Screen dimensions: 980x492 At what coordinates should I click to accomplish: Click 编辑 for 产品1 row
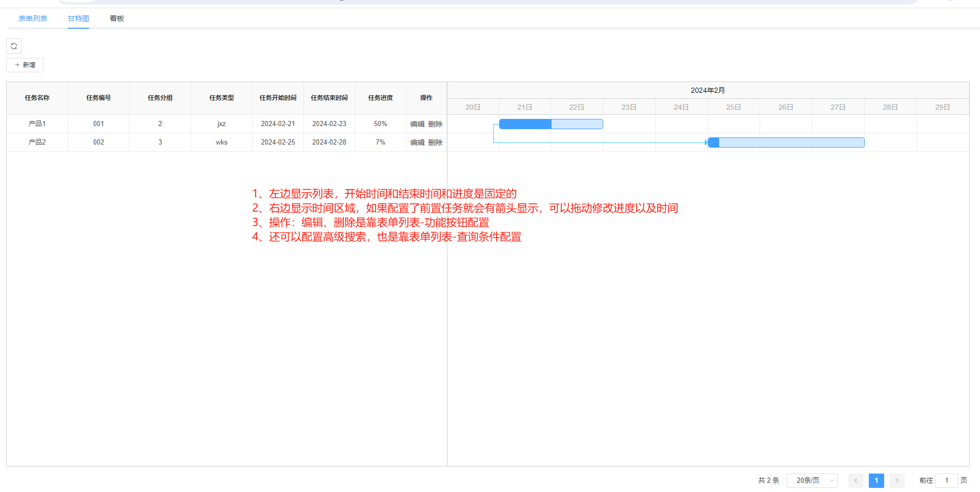pyautogui.click(x=417, y=124)
